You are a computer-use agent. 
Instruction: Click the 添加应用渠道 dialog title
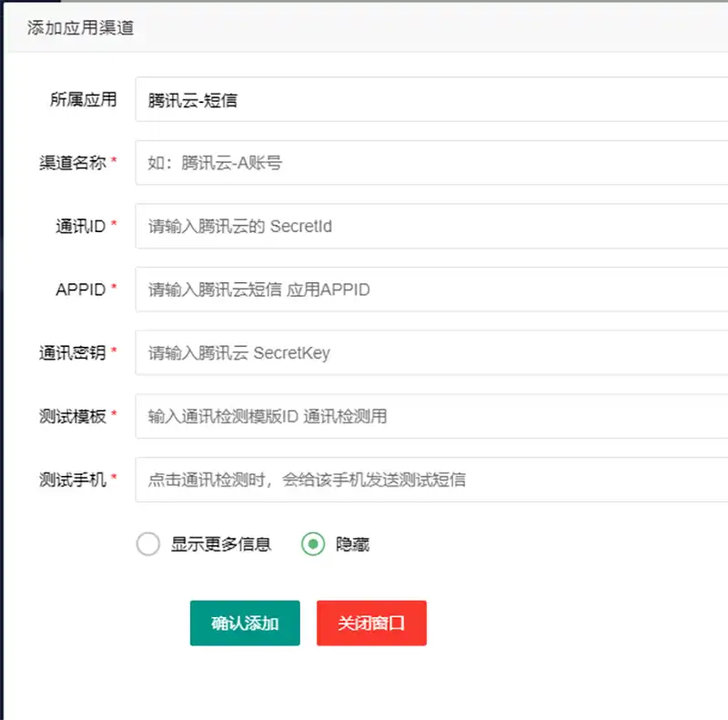pyautogui.click(x=80, y=28)
